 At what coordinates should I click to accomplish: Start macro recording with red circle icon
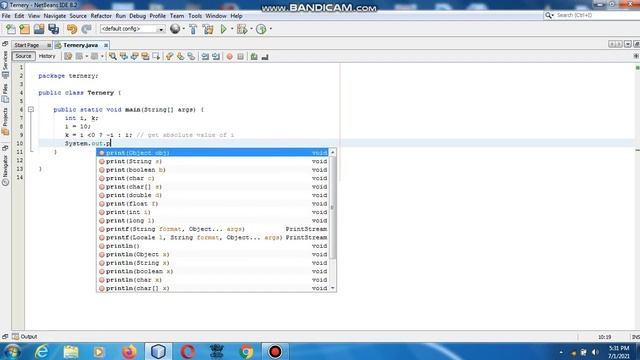(x=229, y=56)
